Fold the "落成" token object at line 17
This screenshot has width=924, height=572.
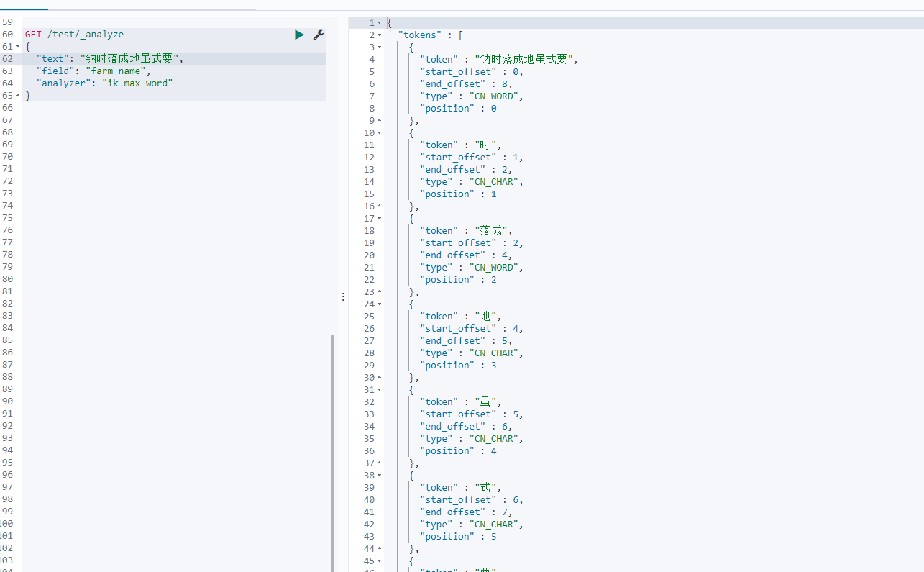(x=380, y=219)
